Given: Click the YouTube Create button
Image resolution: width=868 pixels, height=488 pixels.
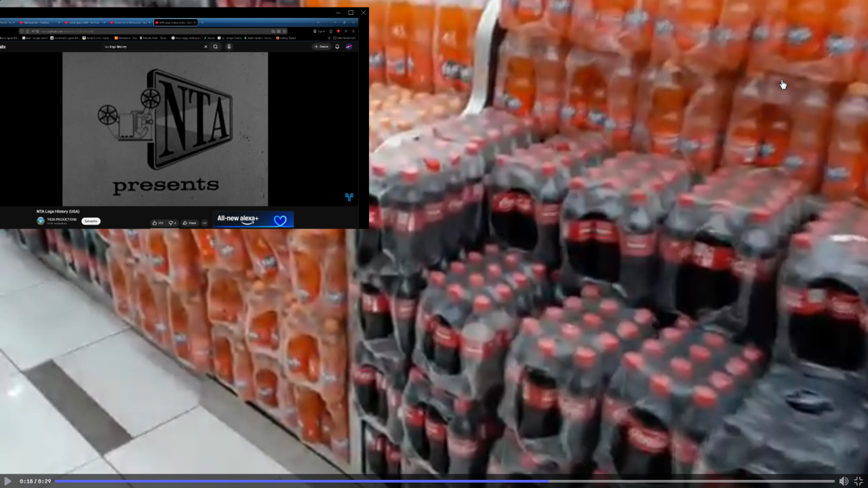Looking at the screenshot, I should click(321, 47).
